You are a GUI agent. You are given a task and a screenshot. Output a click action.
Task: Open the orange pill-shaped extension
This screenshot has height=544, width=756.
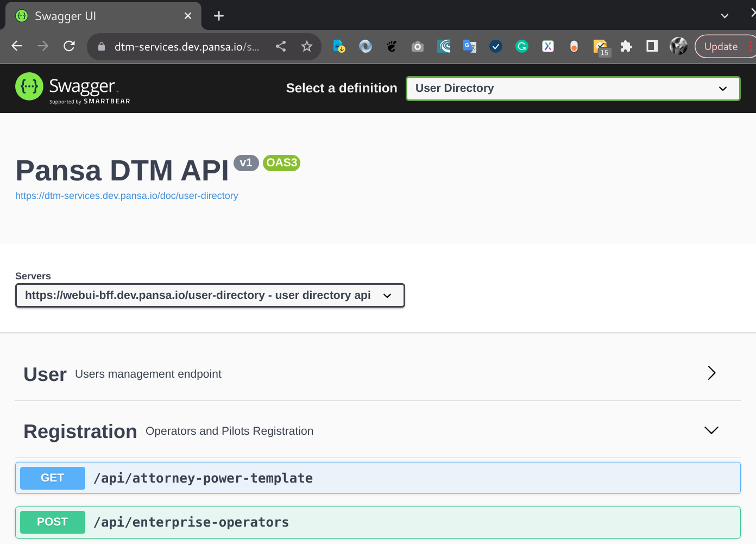[574, 46]
